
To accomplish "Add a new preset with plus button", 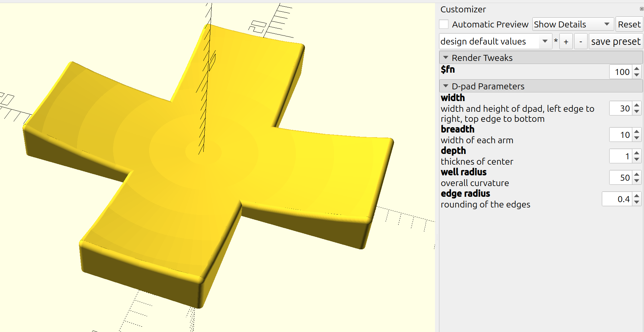I will tap(566, 41).
